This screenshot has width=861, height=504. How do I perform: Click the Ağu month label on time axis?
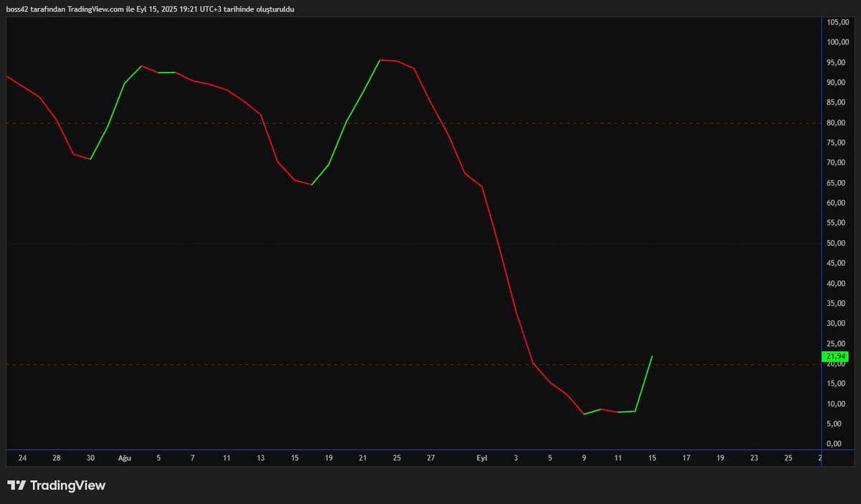[125, 457]
